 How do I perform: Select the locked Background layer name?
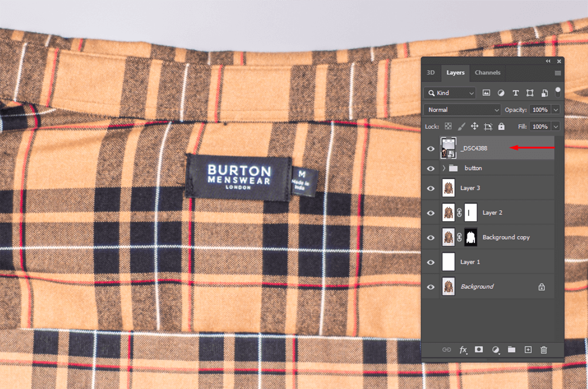477,287
